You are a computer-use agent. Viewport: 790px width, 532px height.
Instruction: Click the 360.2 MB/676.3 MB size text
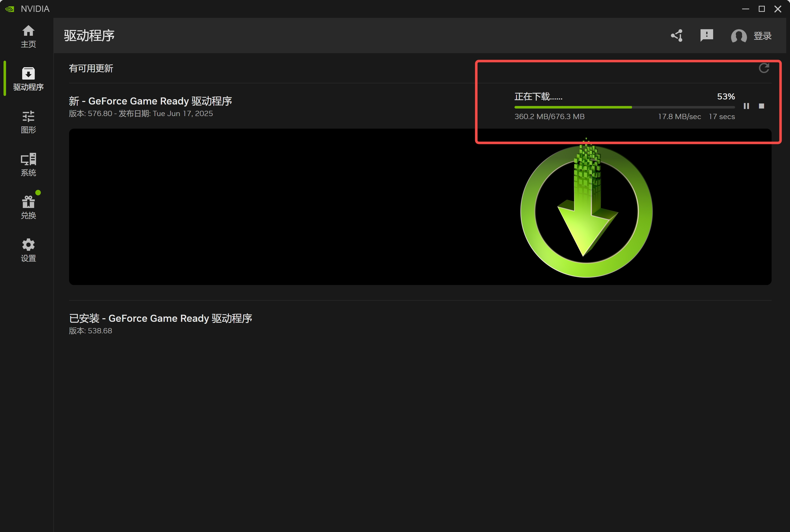click(549, 117)
